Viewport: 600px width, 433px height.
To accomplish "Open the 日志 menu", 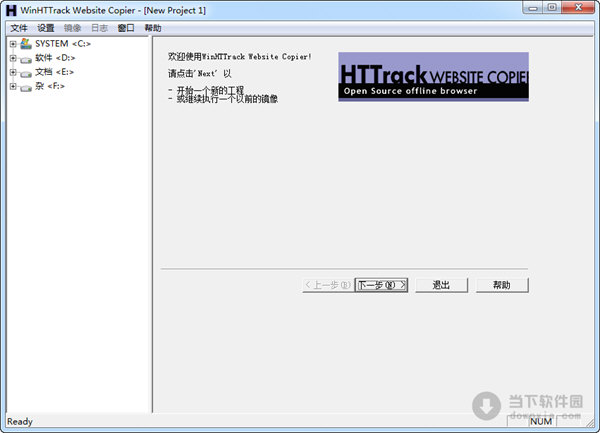I will coord(99,28).
